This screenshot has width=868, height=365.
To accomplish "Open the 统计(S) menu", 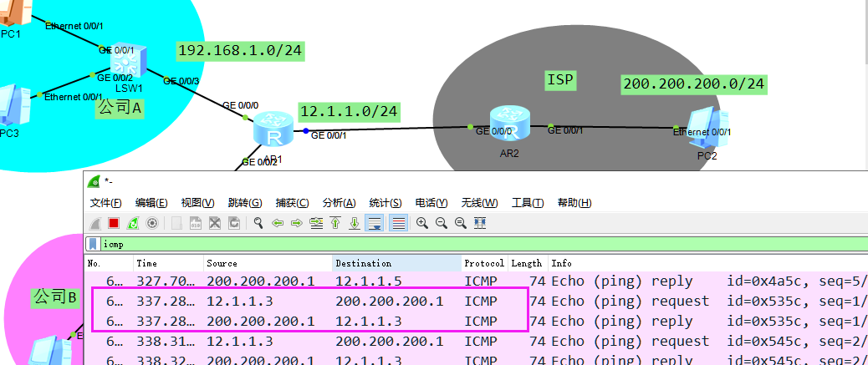I will point(385,203).
